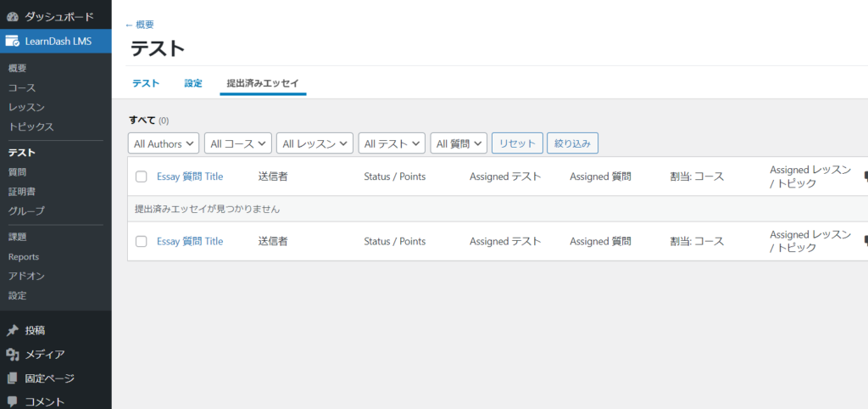Click the 絞り込み filter button
The width and height of the screenshot is (868, 409).
tap(573, 143)
